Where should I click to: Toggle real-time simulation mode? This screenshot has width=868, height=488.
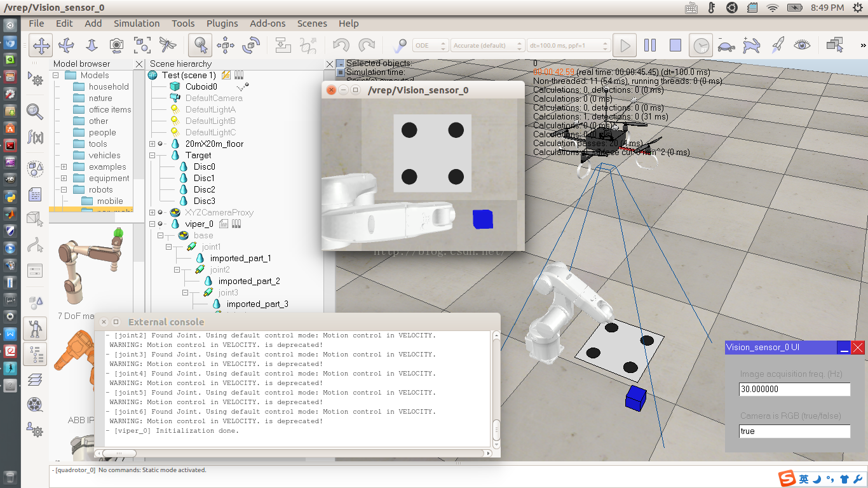[x=701, y=45]
